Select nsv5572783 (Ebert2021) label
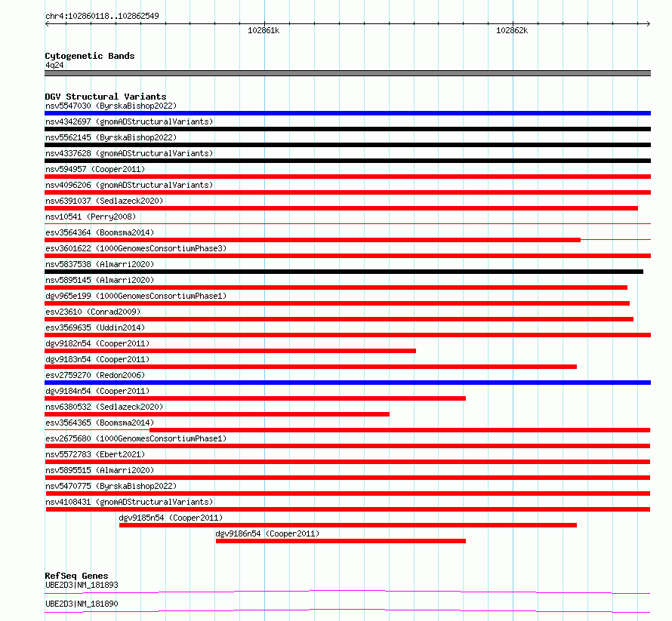 pos(95,454)
